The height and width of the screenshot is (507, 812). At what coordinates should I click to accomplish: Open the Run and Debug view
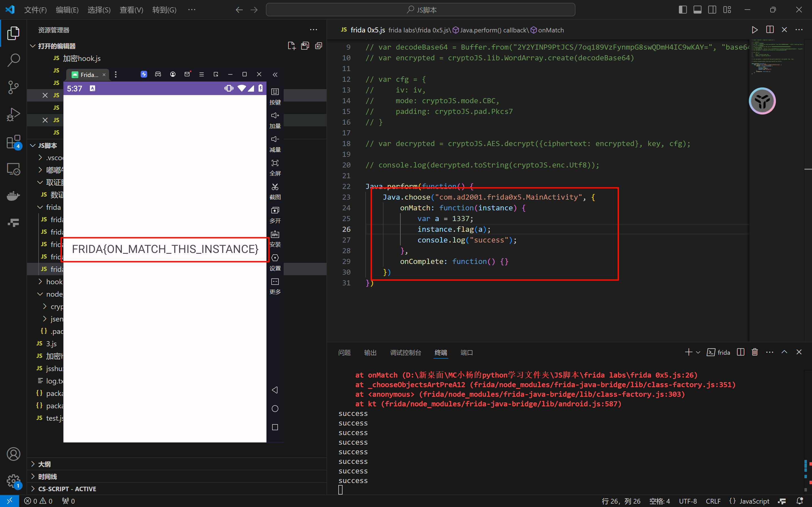14,115
